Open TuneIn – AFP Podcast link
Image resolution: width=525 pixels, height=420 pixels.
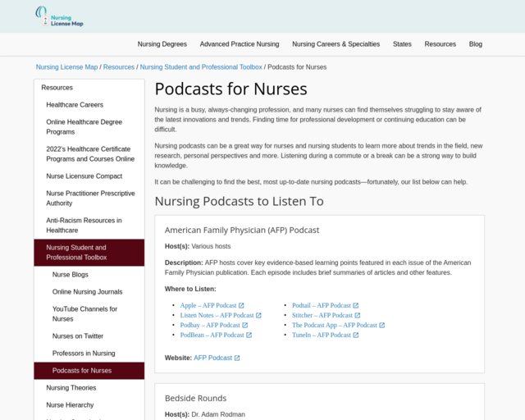click(x=321, y=335)
